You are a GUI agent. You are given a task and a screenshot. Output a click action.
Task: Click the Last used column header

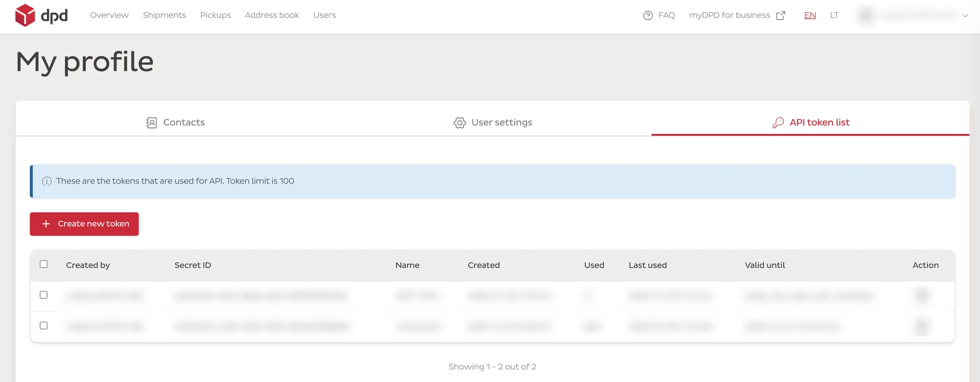point(648,265)
